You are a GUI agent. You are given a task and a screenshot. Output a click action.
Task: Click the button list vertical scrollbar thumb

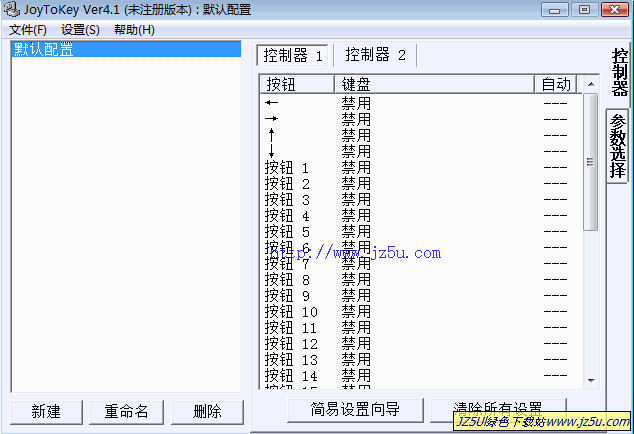tap(591, 162)
